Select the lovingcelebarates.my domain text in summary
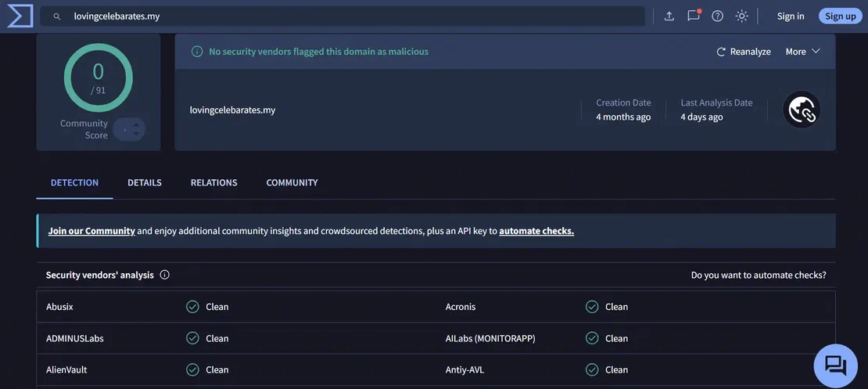The image size is (868, 389). click(232, 110)
